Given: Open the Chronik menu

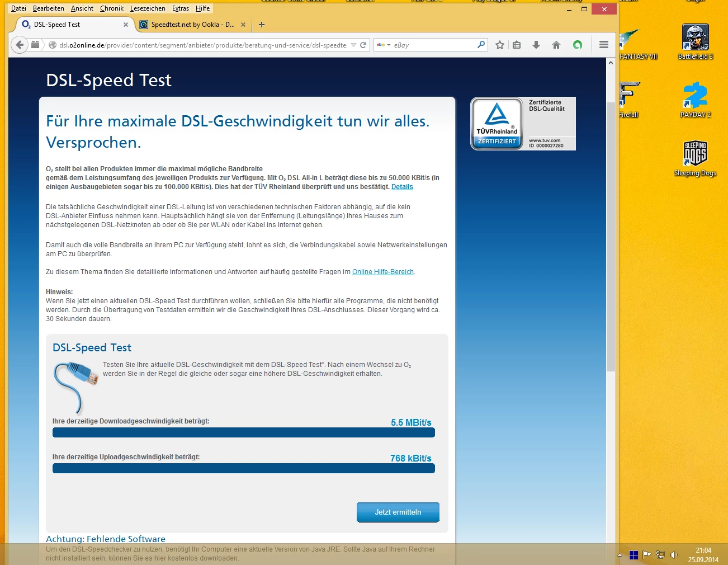Looking at the screenshot, I should 112,8.
